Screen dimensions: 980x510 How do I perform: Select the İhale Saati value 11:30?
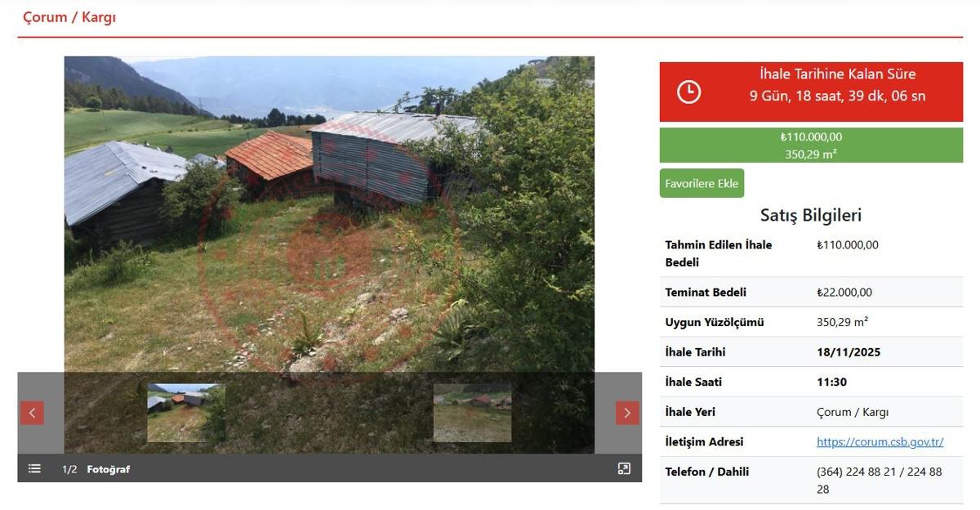click(x=831, y=382)
